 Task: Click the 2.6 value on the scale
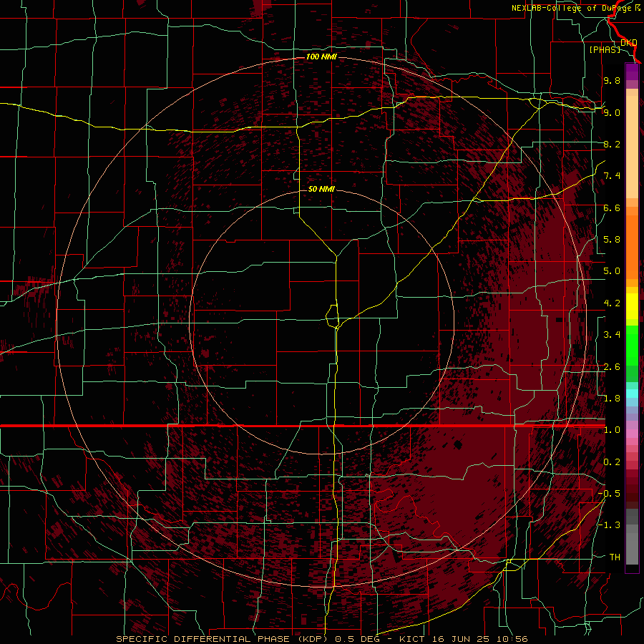(612, 367)
